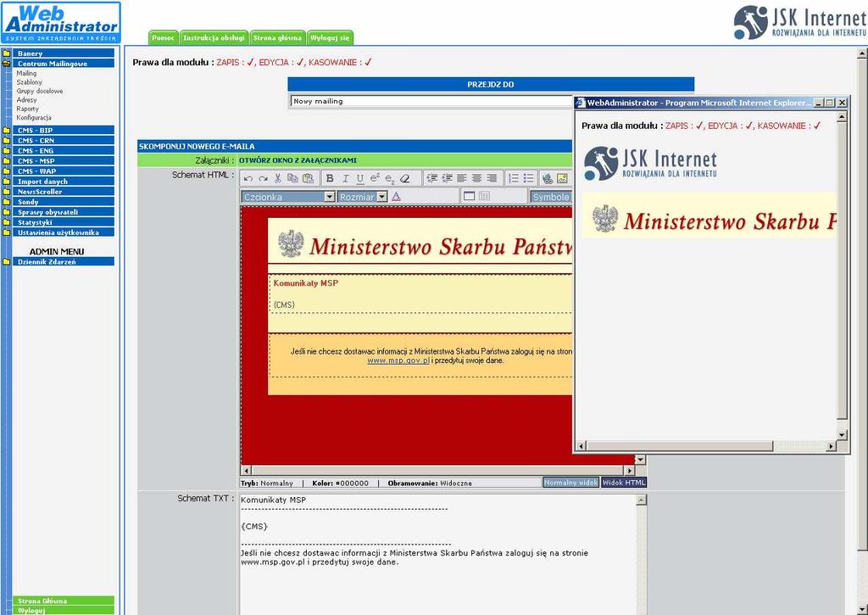The width and height of the screenshot is (868, 615).
Task: Open the font color picker icon
Action: click(x=396, y=197)
